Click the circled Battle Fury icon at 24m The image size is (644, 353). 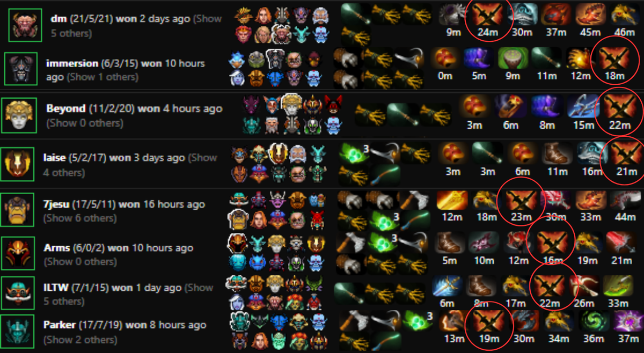(x=489, y=14)
